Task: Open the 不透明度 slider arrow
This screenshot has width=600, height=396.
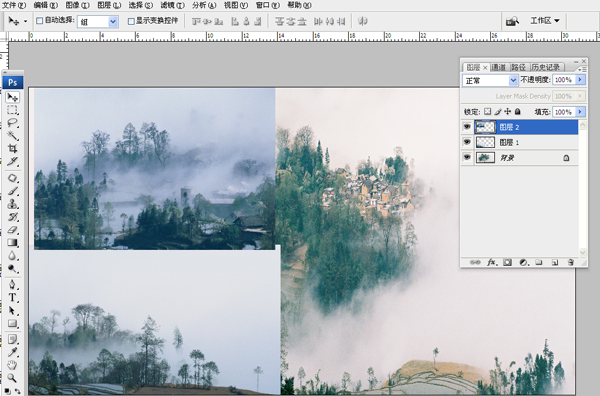Action: coord(580,80)
